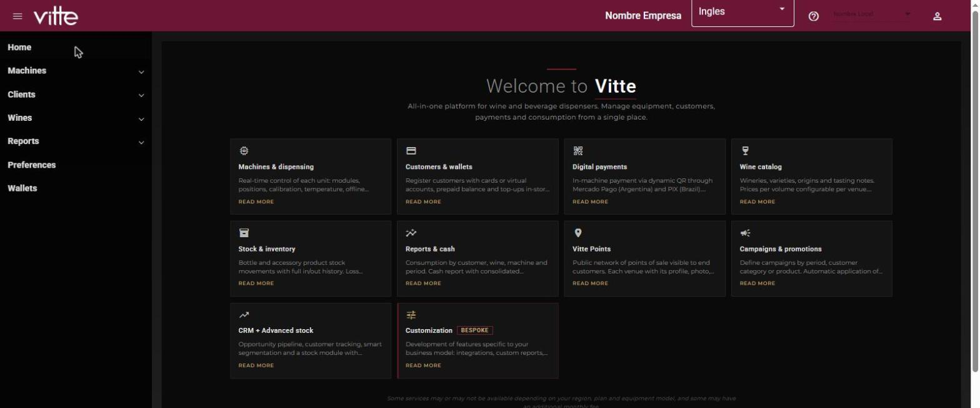Click the Stock & inventory card title
The image size is (980, 408).
(x=267, y=249)
